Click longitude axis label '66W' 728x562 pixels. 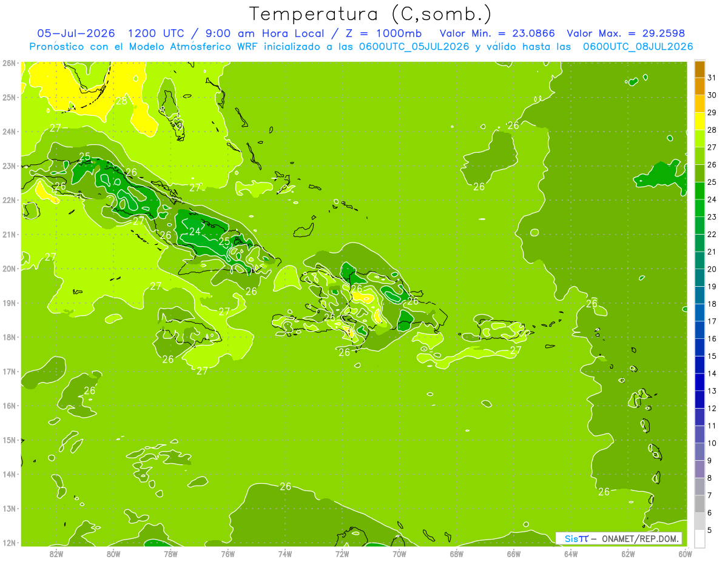point(514,554)
